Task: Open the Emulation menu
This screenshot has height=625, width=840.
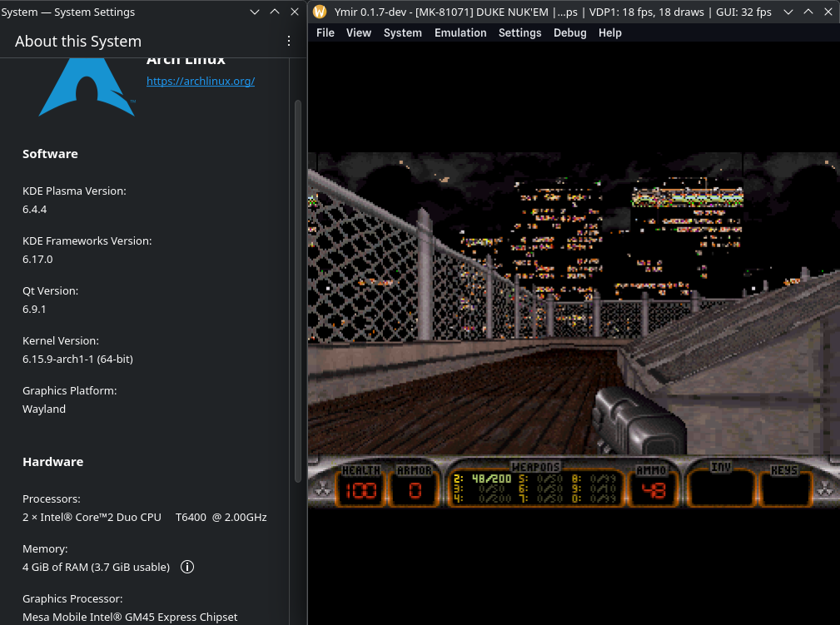Action: click(460, 32)
